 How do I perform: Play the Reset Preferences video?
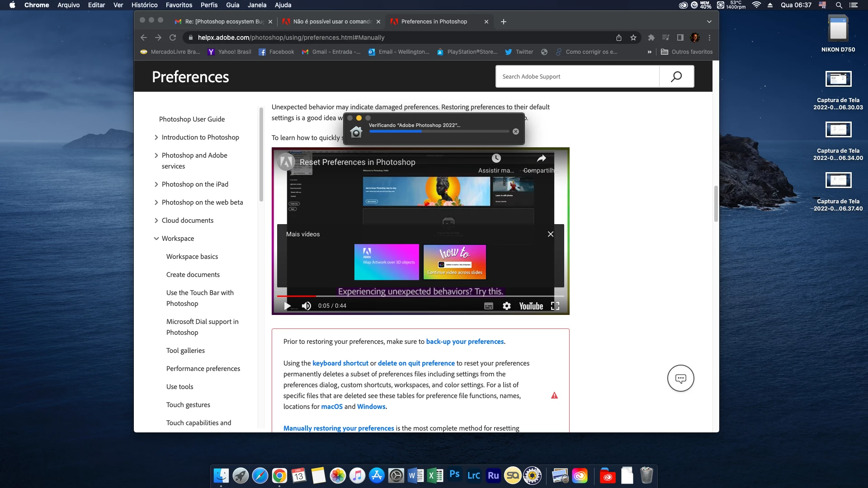pos(287,306)
